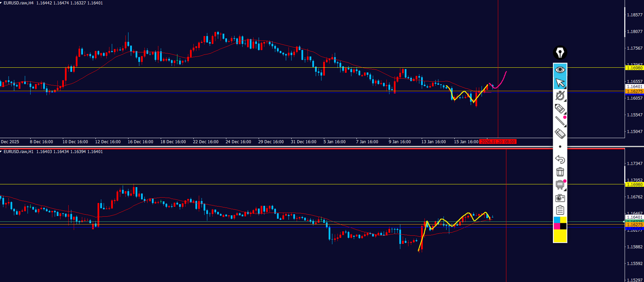Click the pen nib logo button
Screen dimensions: 644x282
[x=560, y=53]
